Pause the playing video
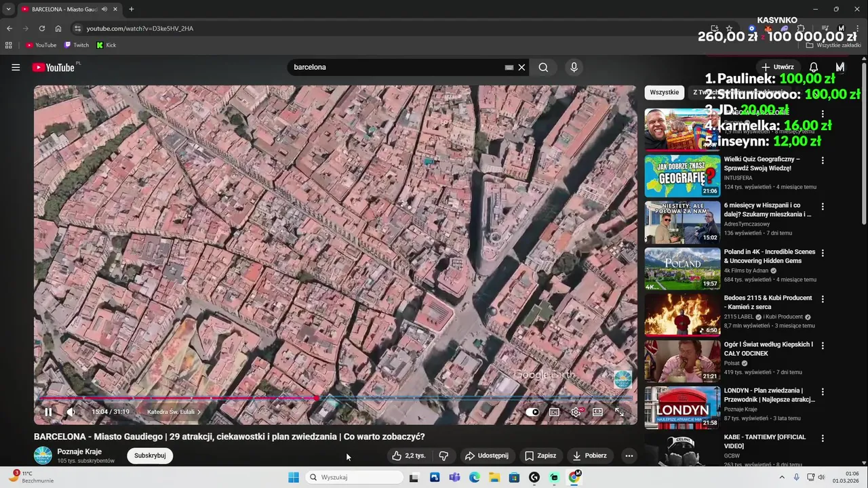The height and width of the screenshot is (488, 868). tap(48, 411)
